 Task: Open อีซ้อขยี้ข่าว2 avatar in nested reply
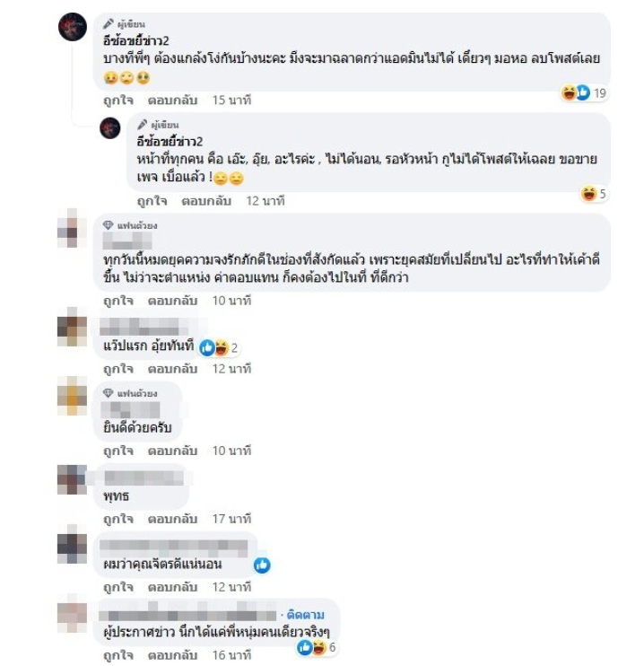click(110, 127)
